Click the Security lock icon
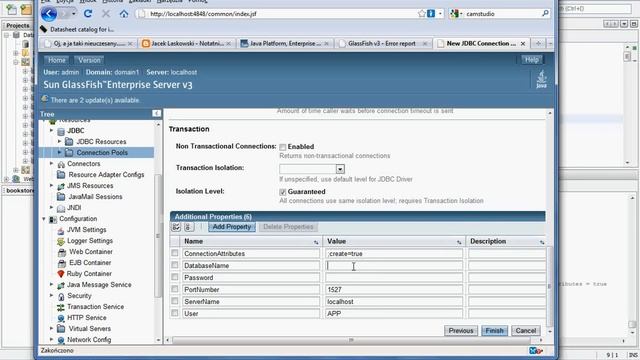The height and width of the screenshot is (360, 640). tap(61, 296)
